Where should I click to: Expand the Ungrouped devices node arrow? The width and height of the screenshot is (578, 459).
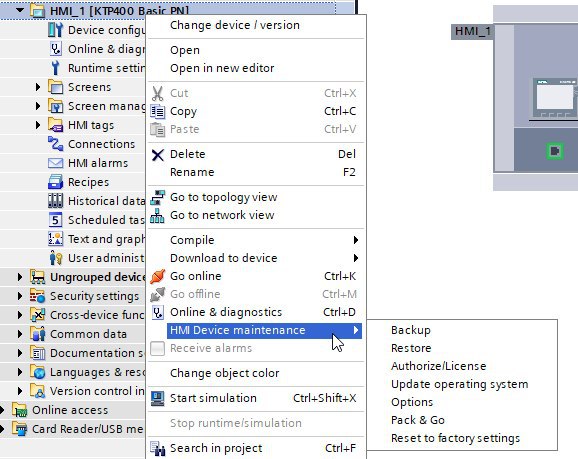click(20, 277)
